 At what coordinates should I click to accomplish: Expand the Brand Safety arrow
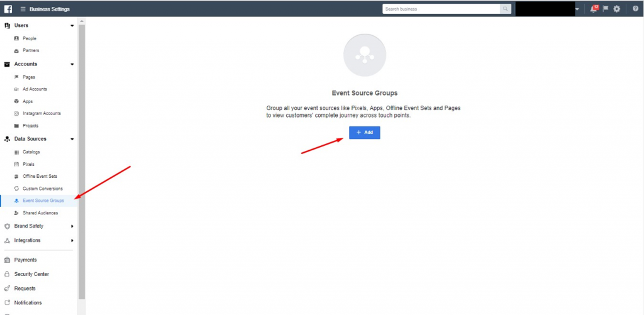pos(72,226)
